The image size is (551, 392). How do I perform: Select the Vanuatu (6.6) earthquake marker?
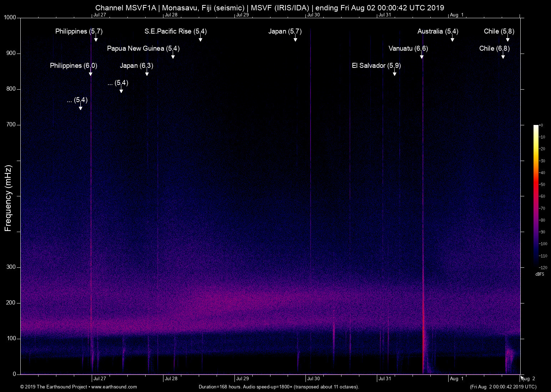(x=408, y=49)
